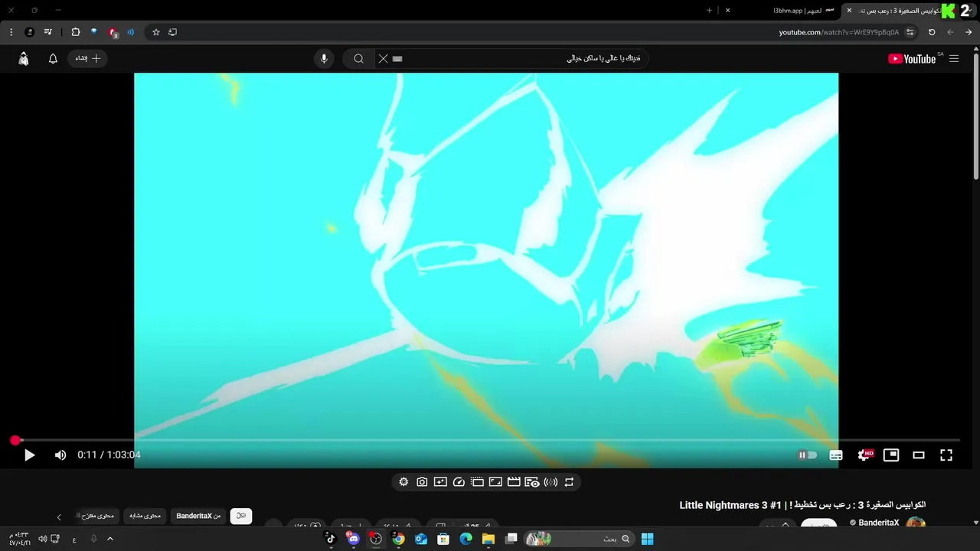Reload the page
The width and height of the screenshot is (980, 551).
(x=932, y=32)
